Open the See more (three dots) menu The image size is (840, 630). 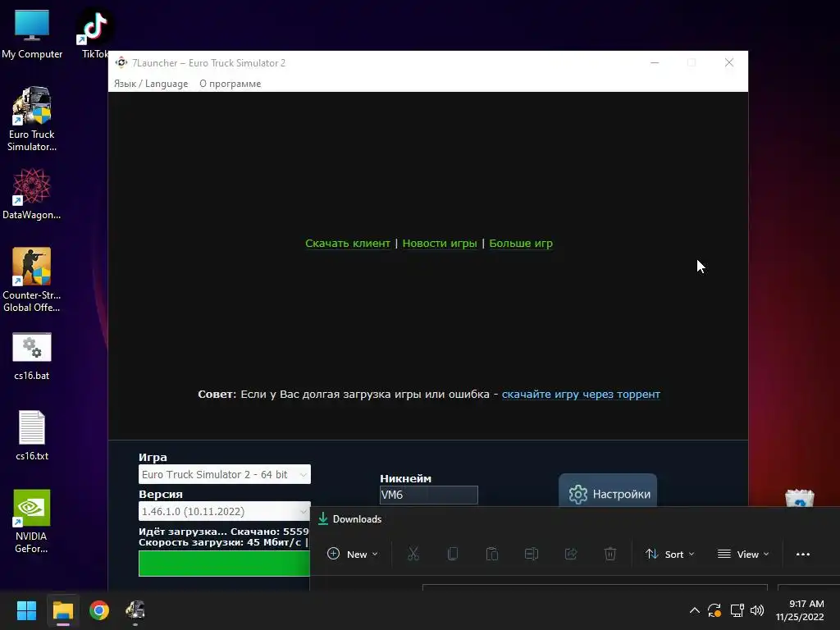pos(803,555)
